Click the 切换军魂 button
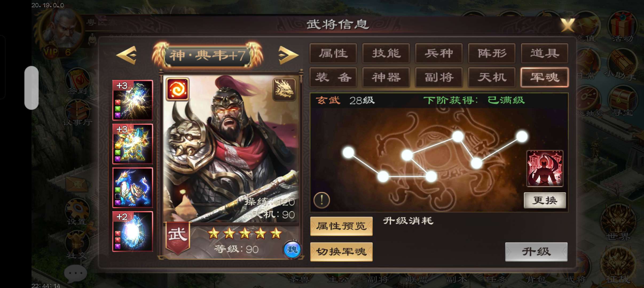The image size is (644, 288). [x=341, y=252]
